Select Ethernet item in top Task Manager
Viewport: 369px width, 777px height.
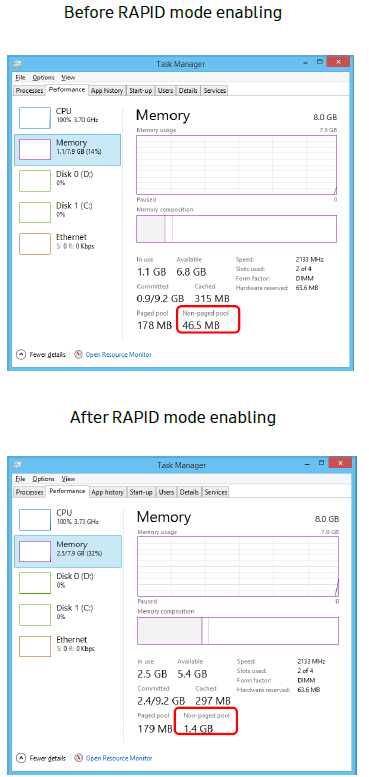point(68,243)
